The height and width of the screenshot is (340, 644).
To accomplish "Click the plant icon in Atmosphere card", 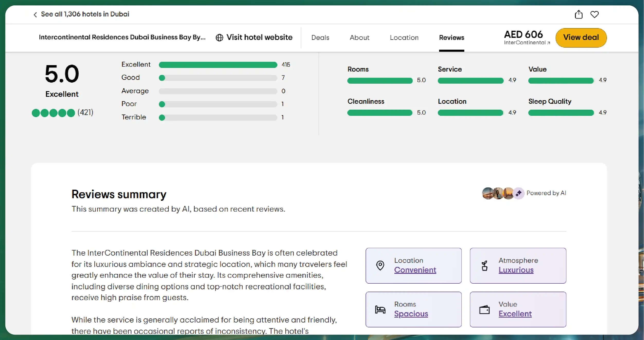I will pyautogui.click(x=484, y=266).
